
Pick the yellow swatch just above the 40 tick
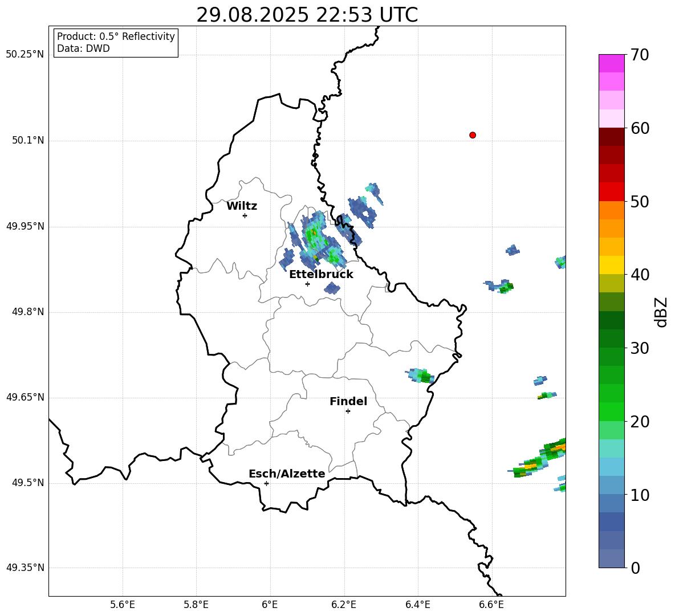pos(611,265)
